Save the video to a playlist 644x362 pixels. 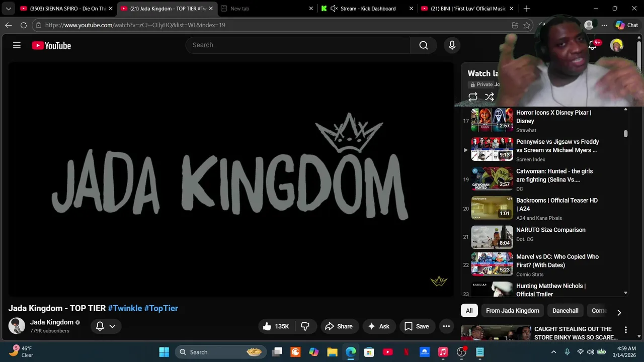click(417, 326)
